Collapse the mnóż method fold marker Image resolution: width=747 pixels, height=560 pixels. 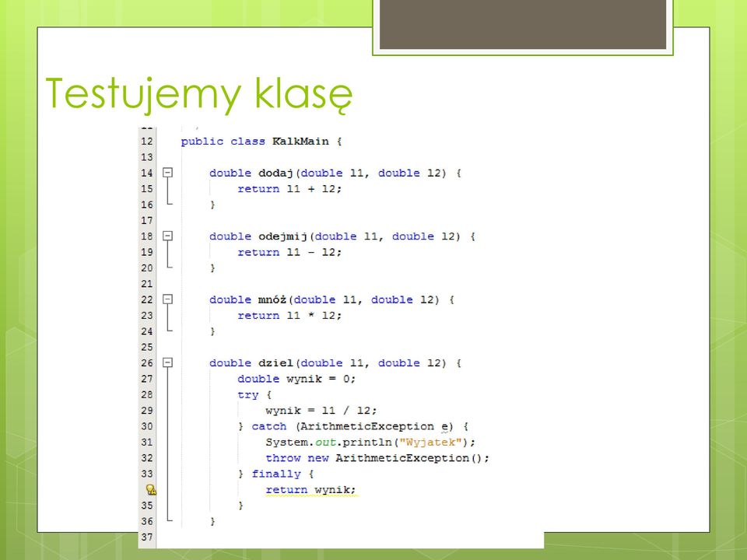(168, 299)
